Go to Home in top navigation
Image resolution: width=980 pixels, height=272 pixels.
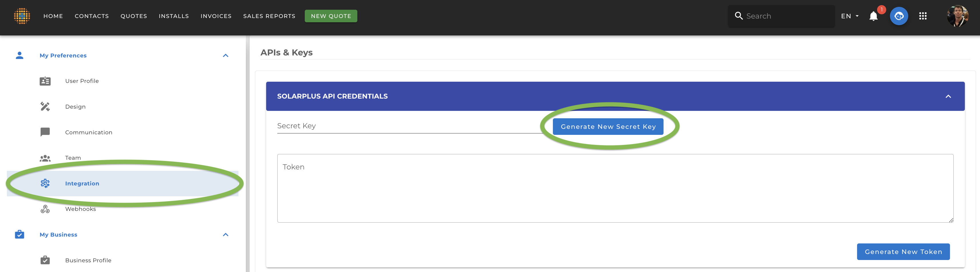coord(53,16)
